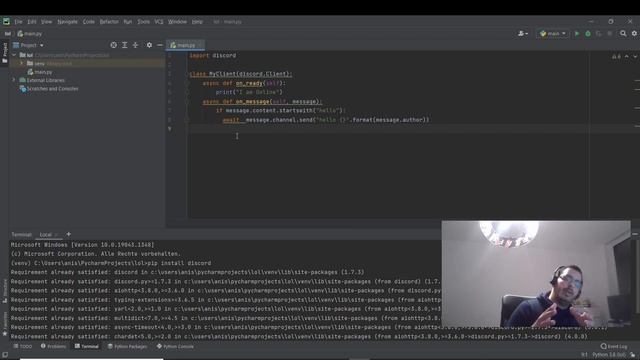Image resolution: width=640 pixels, height=360 pixels.
Task: Start debugging with the green bug icon
Action: pos(588,33)
